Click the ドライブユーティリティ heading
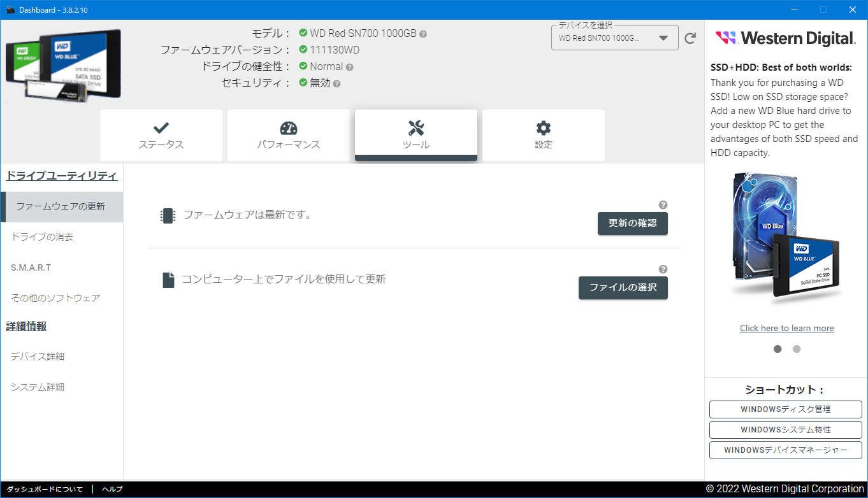This screenshot has height=498, width=868. (x=62, y=176)
